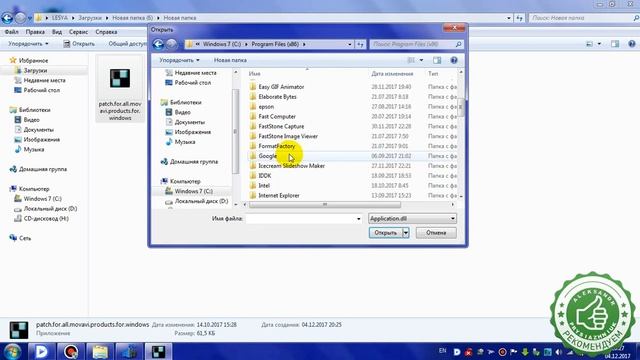Select the Internet Explorer folder

coord(279,196)
